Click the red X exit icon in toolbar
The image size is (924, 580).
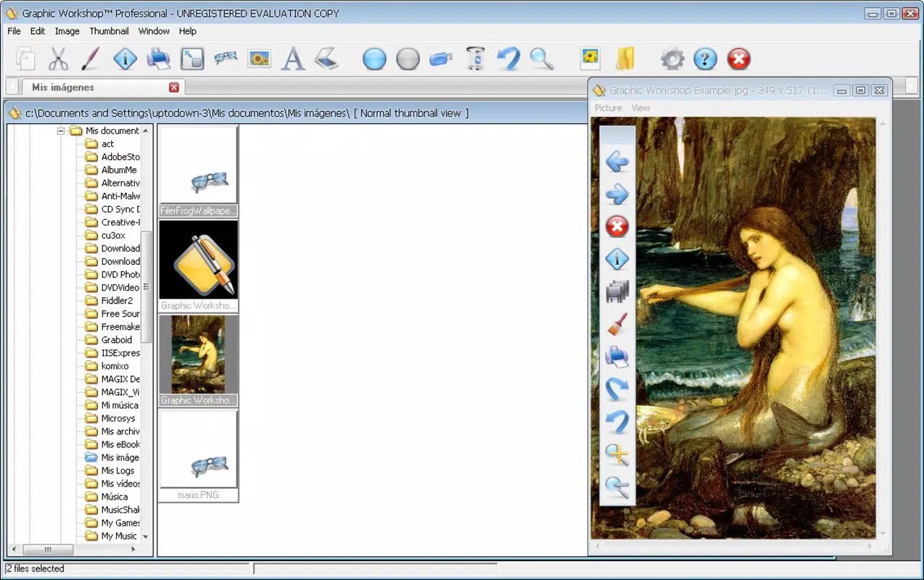(738, 59)
